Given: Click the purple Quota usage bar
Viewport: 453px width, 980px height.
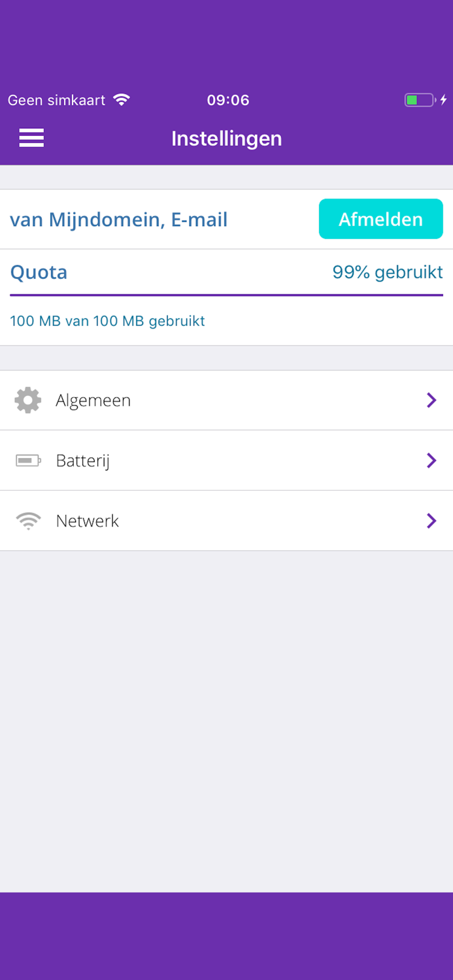Looking at the screenshot, I should (x=226, y=295).
